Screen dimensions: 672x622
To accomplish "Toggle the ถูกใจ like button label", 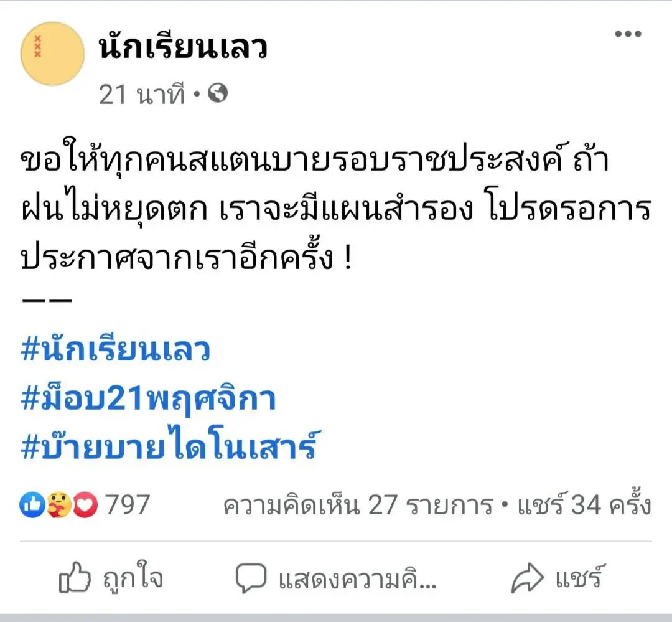I will 132,579.
